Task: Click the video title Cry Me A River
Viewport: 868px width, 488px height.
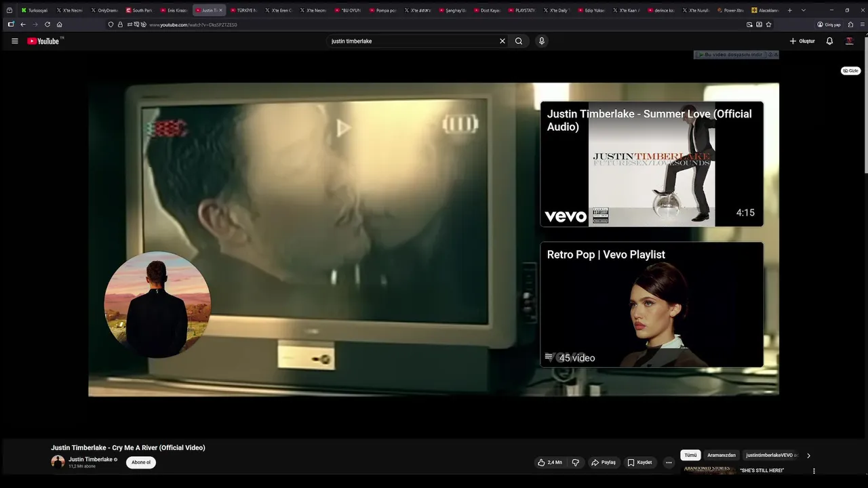Action: point(128,447)
